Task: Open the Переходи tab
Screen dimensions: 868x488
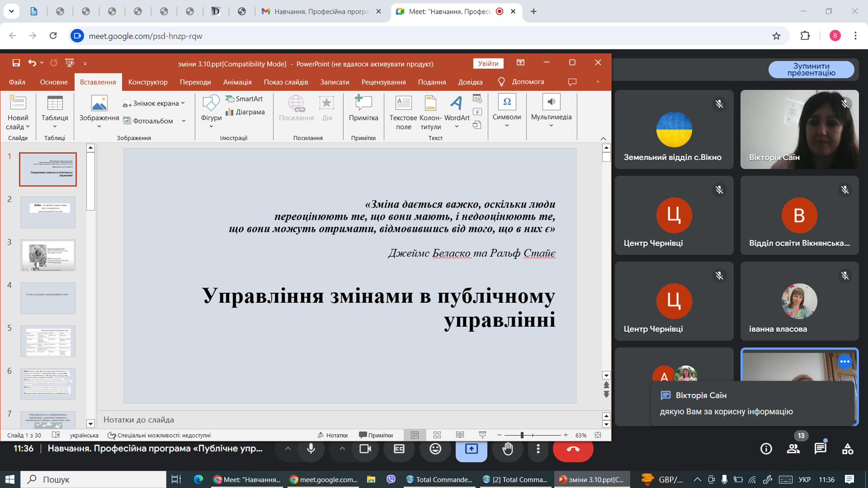Action: (195, 82)
